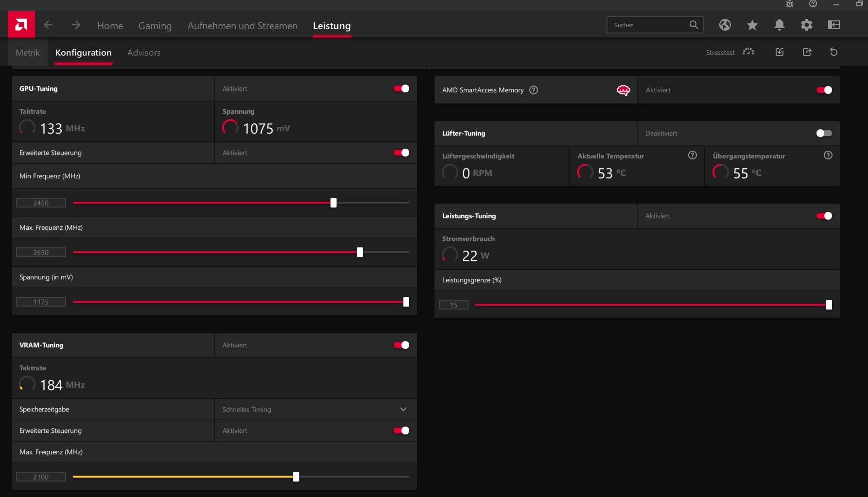868x497 pixels.
Task: Open AMD SmartAccess Memory help icon
Action: (x=534, y=90)
